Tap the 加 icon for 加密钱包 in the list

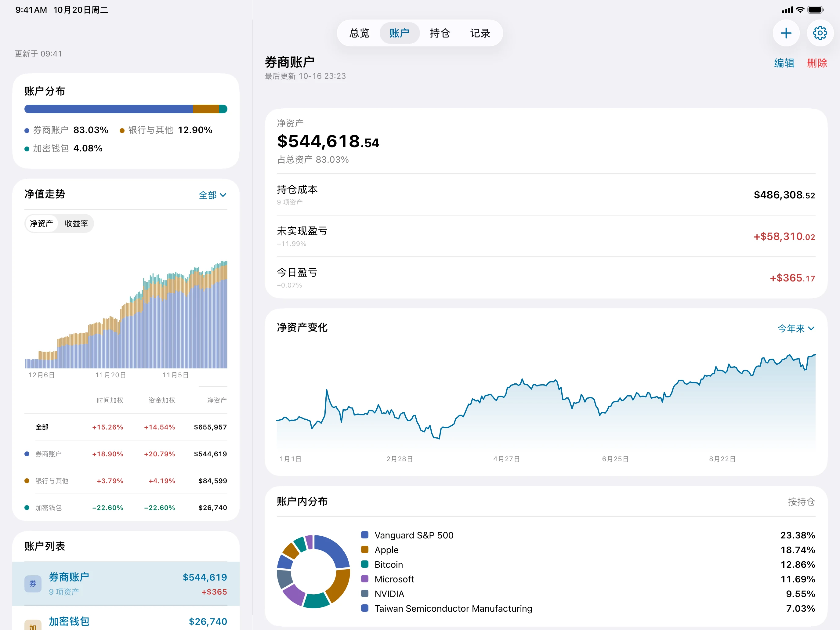33,625
